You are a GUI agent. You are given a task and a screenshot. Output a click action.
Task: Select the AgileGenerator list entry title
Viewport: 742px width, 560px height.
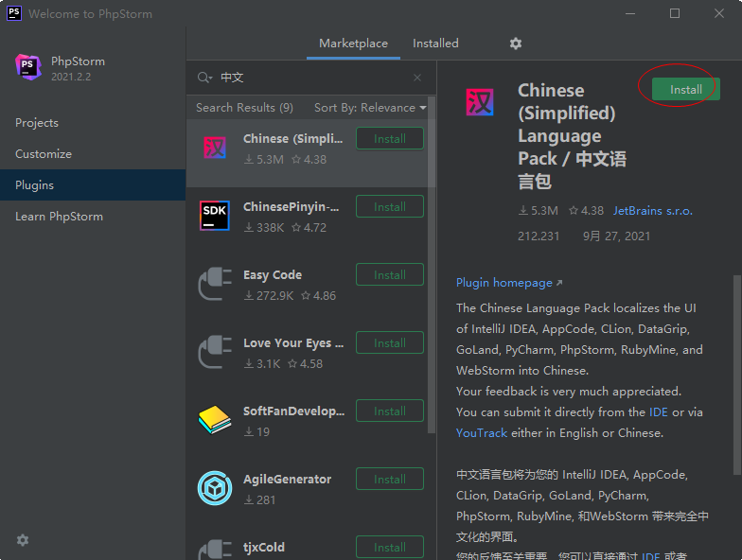(288, 480)
